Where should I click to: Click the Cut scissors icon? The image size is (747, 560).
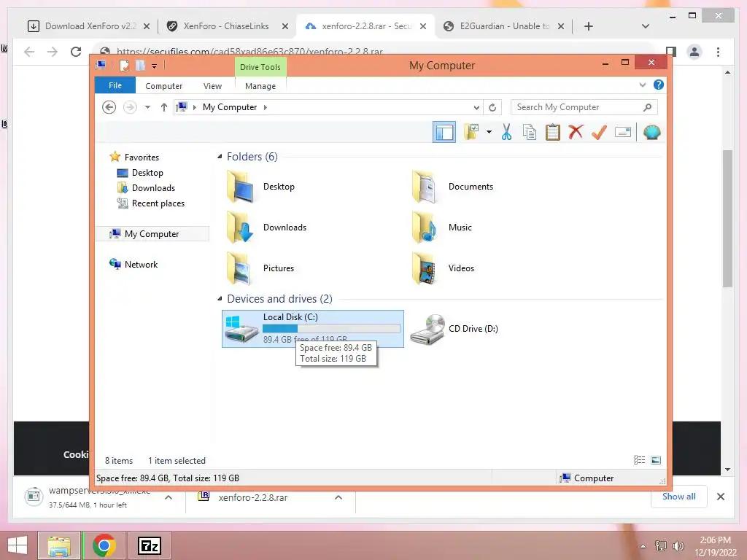[x=506, y=132]
